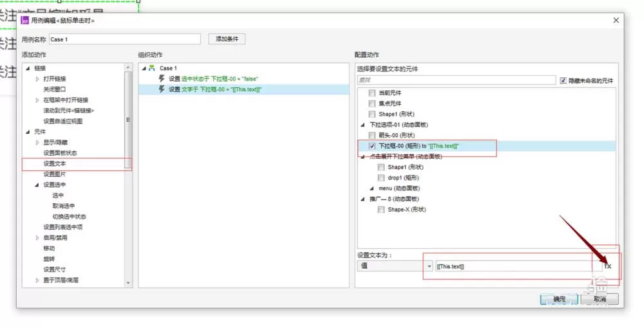Select the 旋转 action
The width and height of the screenshot is (644, 328).
[49, 259]
